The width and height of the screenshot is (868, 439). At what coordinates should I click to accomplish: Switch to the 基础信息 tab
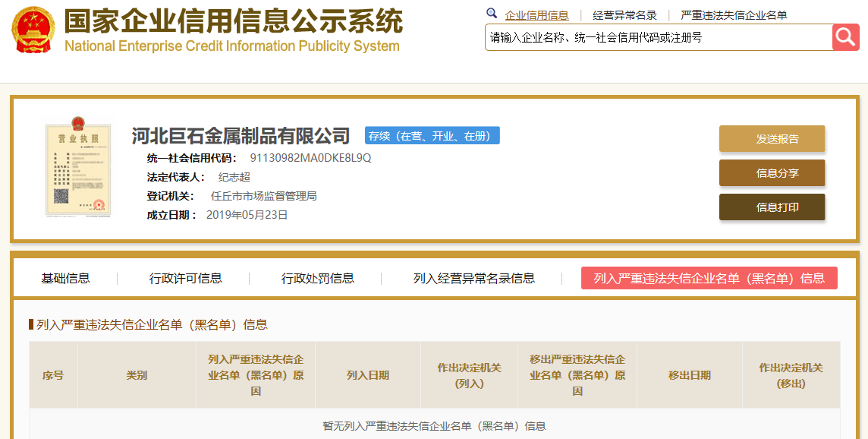[x=65, y=278]
